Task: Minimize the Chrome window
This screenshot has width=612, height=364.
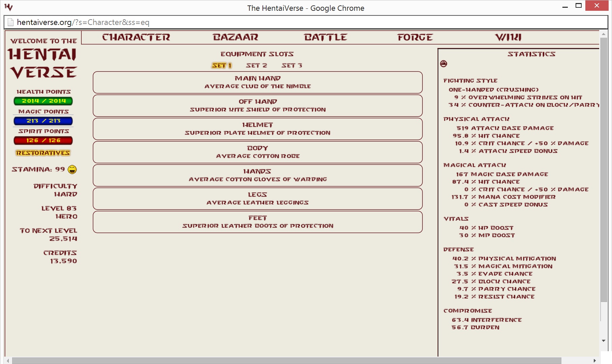Action: click(x=565, y=6)
